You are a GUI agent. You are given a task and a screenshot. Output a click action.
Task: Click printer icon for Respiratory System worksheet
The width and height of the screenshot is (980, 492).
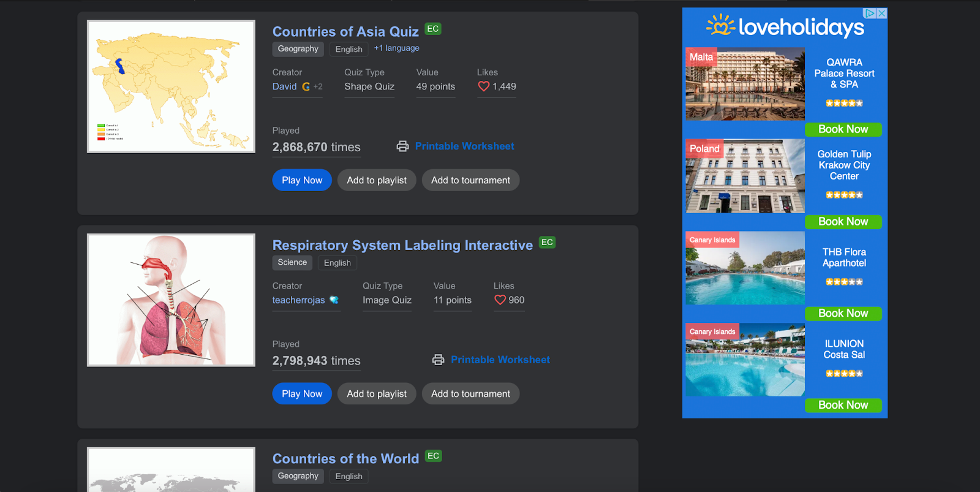click(438, 360)
